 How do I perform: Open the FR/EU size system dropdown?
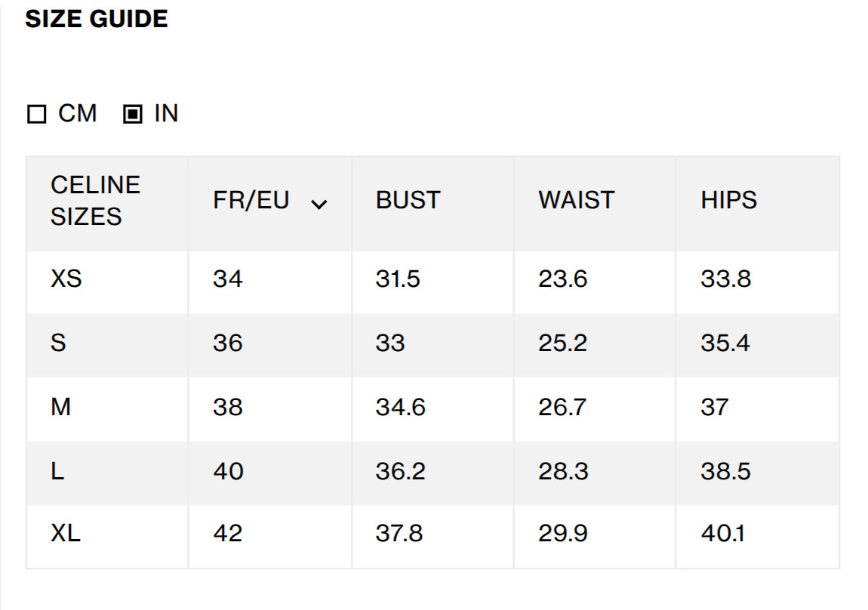(x=270, y=200)
